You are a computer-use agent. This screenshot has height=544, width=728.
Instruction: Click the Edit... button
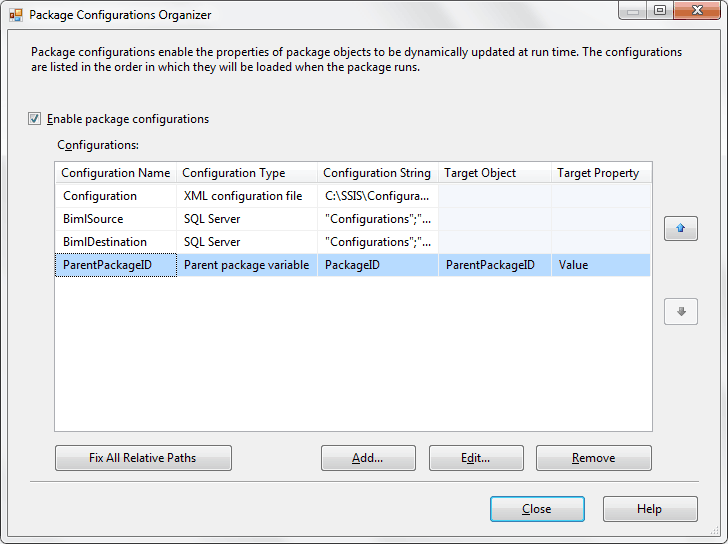tap(476, 458)
